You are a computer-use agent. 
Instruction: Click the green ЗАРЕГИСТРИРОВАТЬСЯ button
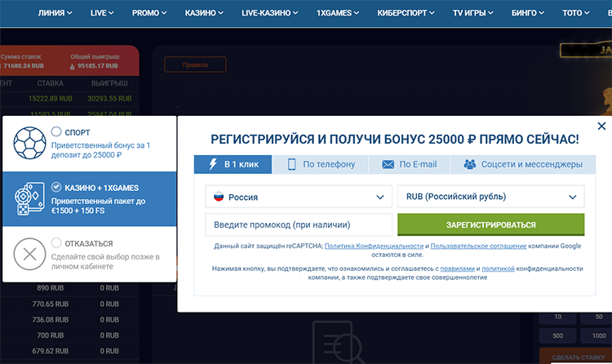point(491,224)
